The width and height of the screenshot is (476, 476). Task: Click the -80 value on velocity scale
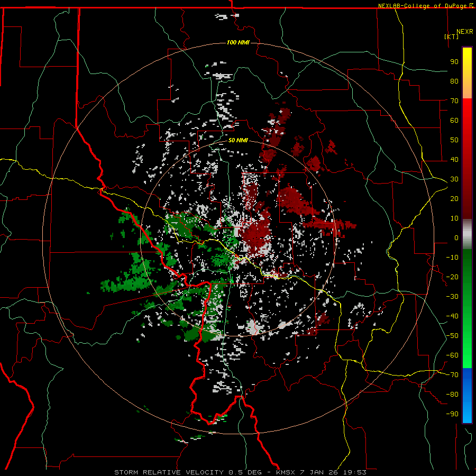(x=452, y=395)
